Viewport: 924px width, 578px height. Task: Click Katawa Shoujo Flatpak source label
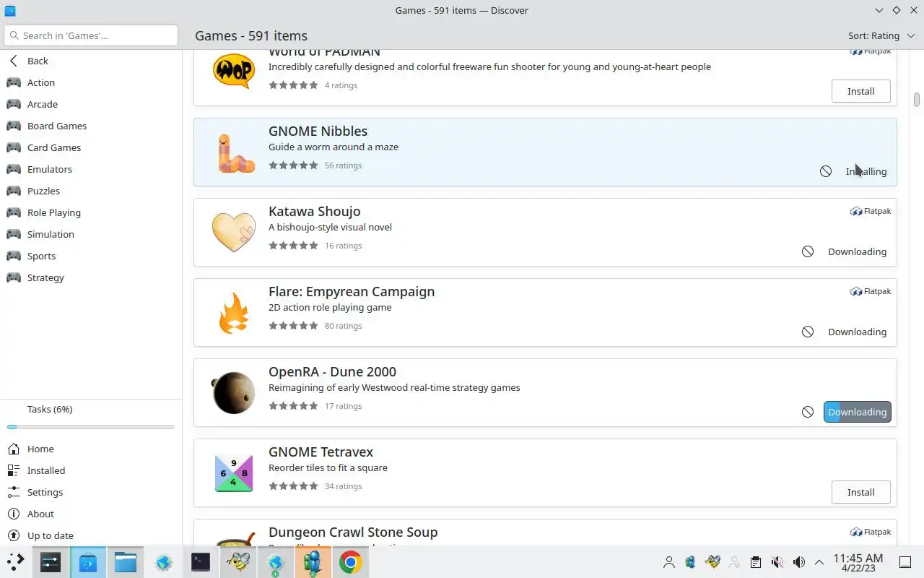pos(871,211)
